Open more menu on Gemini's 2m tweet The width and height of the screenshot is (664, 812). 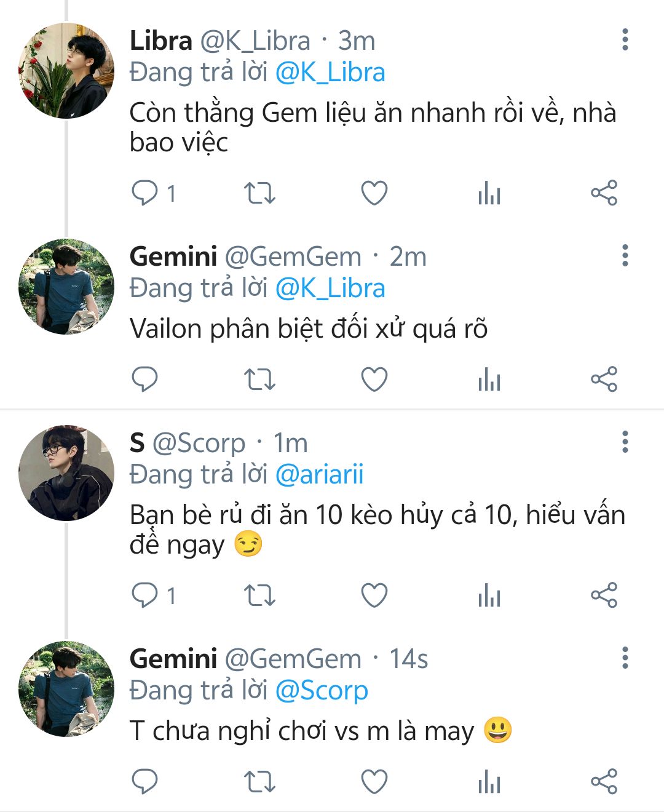625,256
